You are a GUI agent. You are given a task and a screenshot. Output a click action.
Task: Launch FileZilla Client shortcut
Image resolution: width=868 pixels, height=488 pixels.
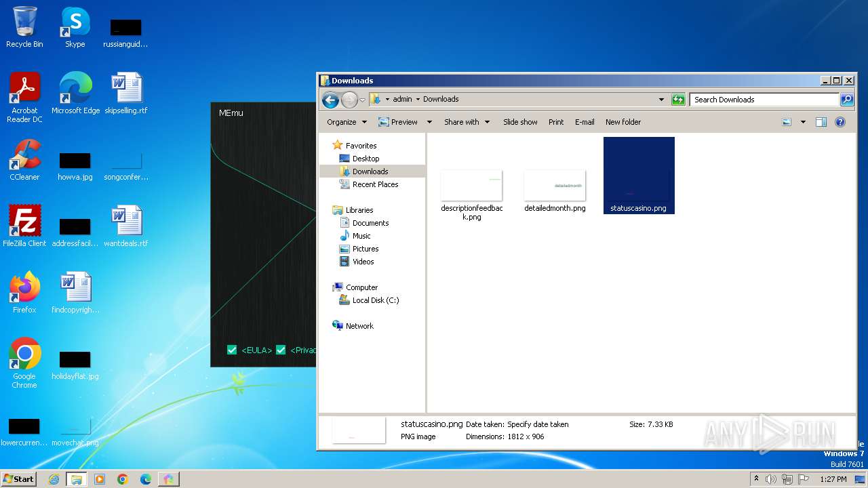(24, 226)
